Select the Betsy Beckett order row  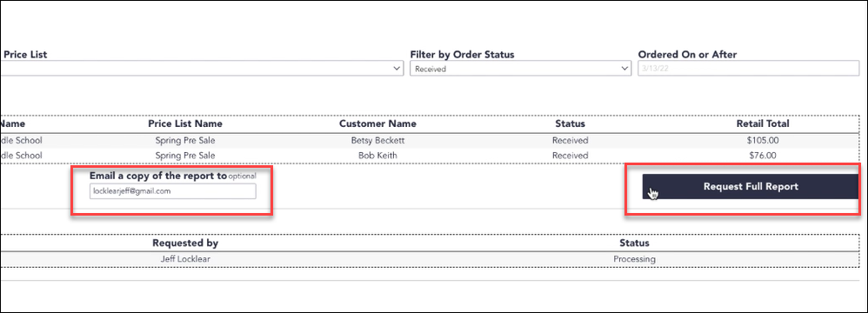pyautogui.click(x=430, y=141)
